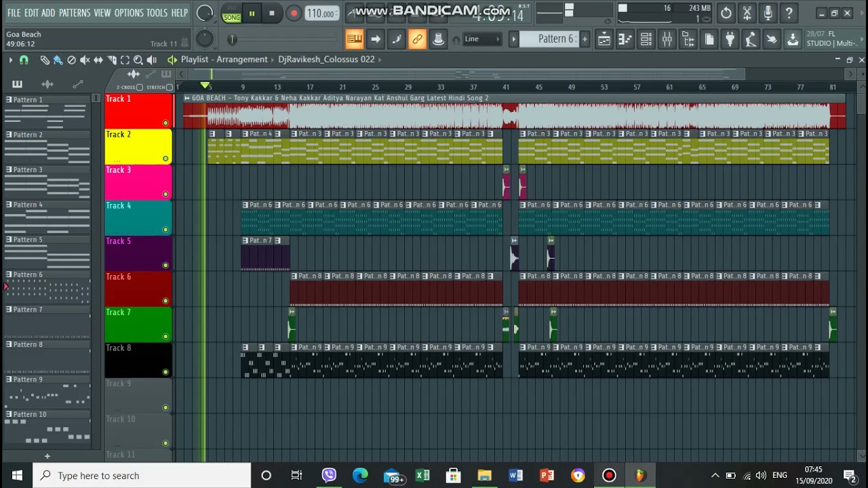Choose the Select tool

(x=125, y=60)
